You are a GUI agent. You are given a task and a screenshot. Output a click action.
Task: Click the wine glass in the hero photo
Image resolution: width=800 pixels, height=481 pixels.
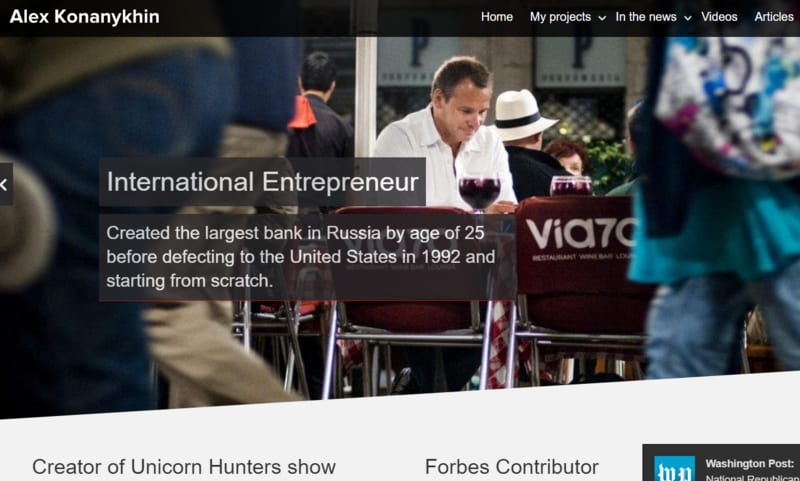(479, 193)
